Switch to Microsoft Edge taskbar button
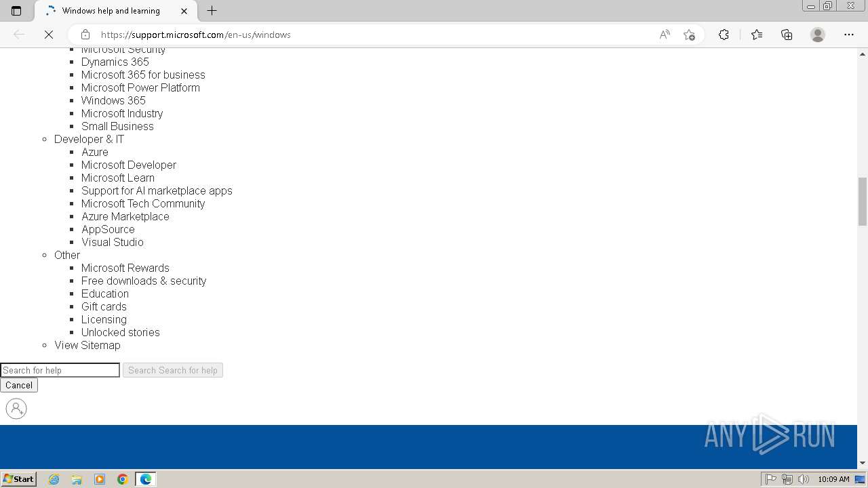 [x=146, y=479]
